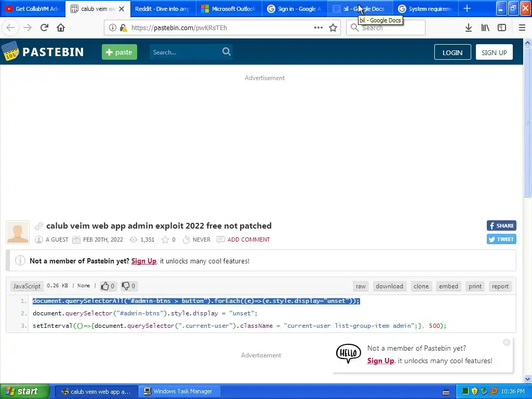This screenshot has height=399, width=532.
Task: Open the Firefox hamburger menu
Action: tap(522, 28)
